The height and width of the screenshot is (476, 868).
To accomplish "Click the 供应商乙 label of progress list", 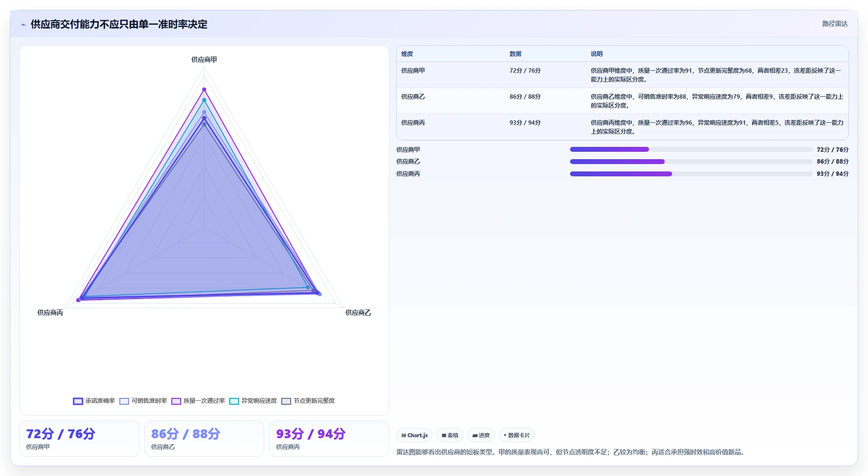I will coord(408,162).
